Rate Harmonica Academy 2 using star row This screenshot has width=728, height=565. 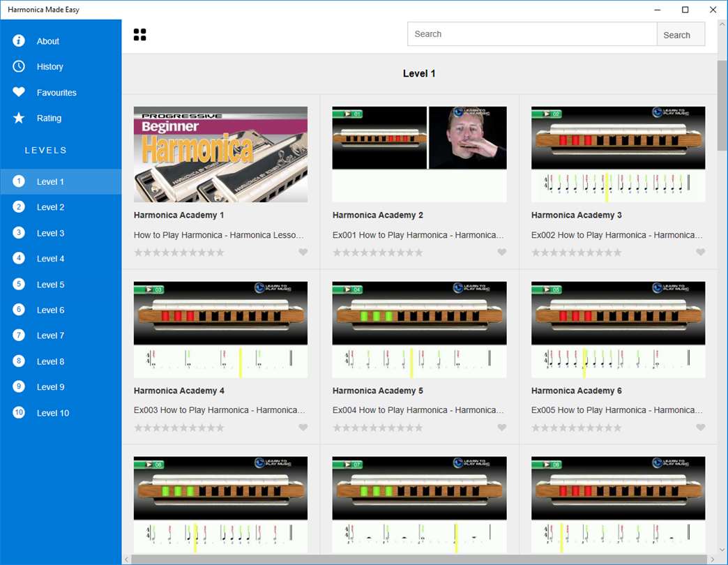pos(377,253)
